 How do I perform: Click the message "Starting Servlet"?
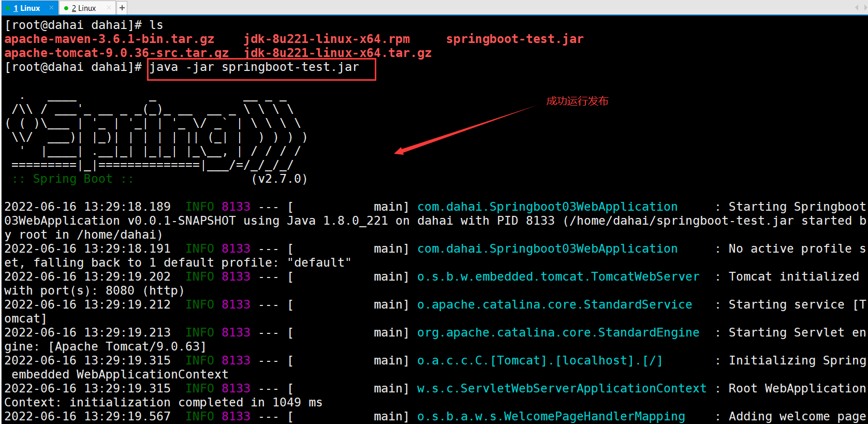tap(787, 333)
